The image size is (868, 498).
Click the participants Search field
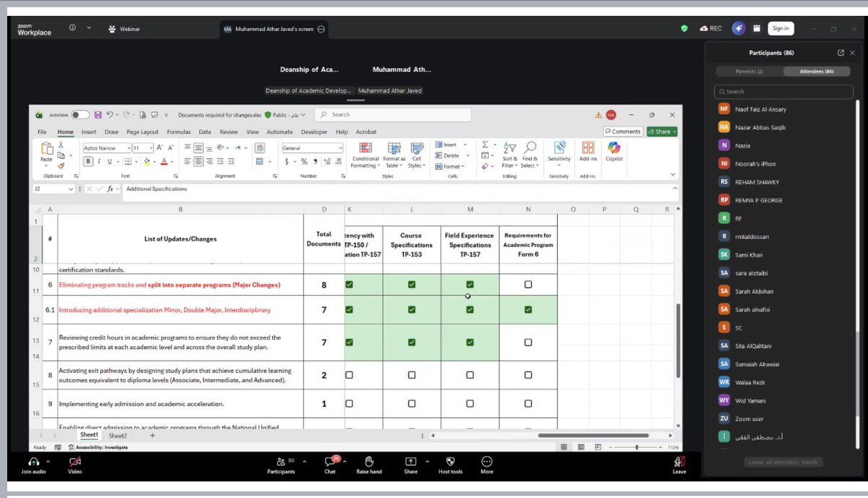(783, 91)
